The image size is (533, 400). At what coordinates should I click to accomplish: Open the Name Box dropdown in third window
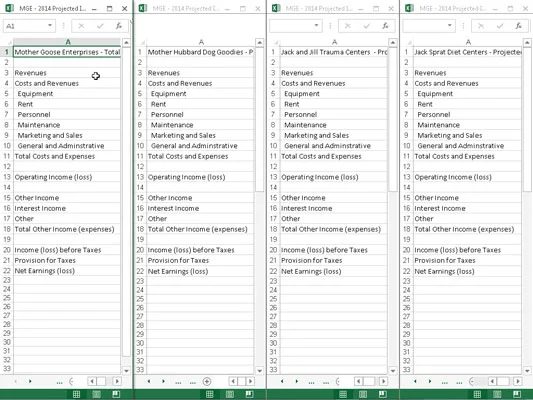316,25
